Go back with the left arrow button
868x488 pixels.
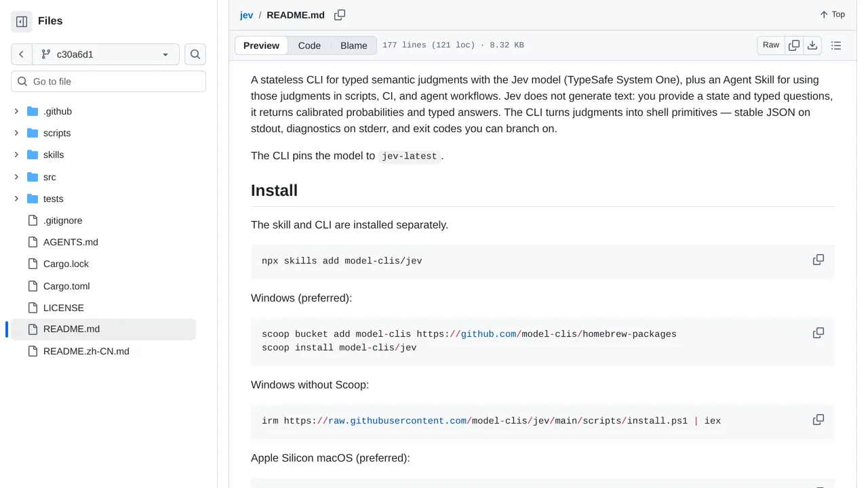click(22, 54)
